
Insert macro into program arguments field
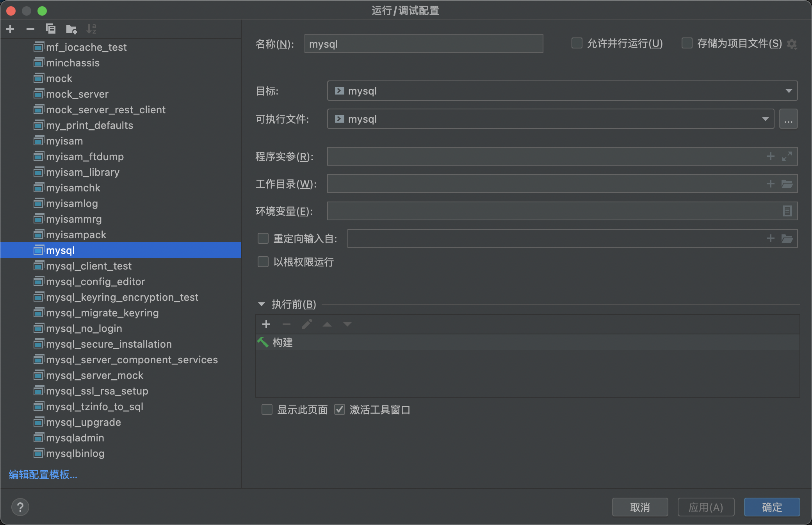point(771,157)
